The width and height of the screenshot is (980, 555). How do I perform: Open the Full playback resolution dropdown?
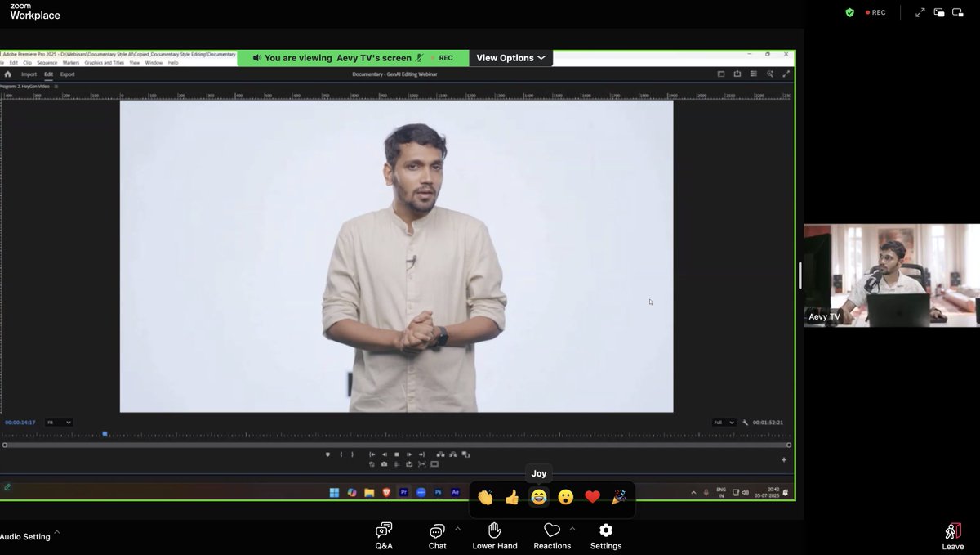[724, 423]
